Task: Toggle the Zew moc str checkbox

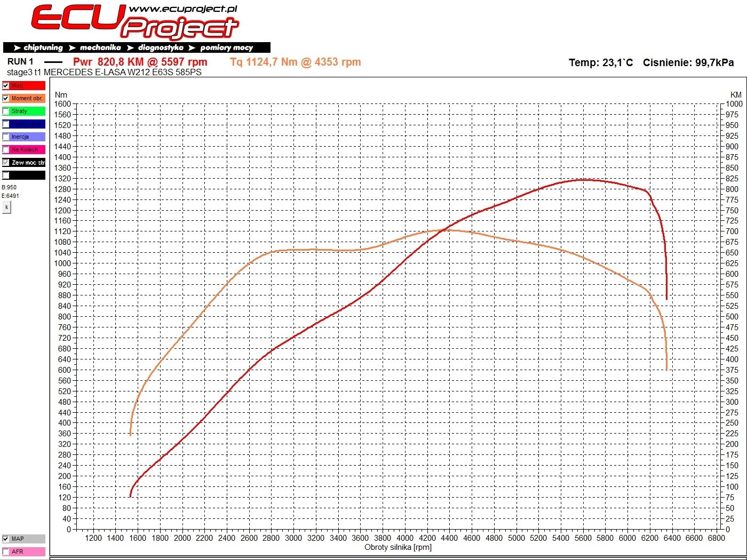Action: click(x=6, y=162)
